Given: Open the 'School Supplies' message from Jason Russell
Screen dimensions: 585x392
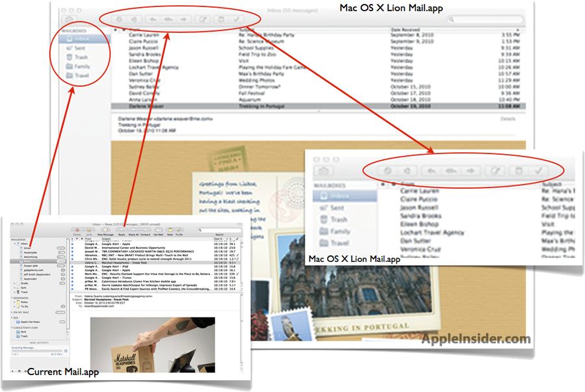Looking at the screenshot, I should tap(318, 47).
